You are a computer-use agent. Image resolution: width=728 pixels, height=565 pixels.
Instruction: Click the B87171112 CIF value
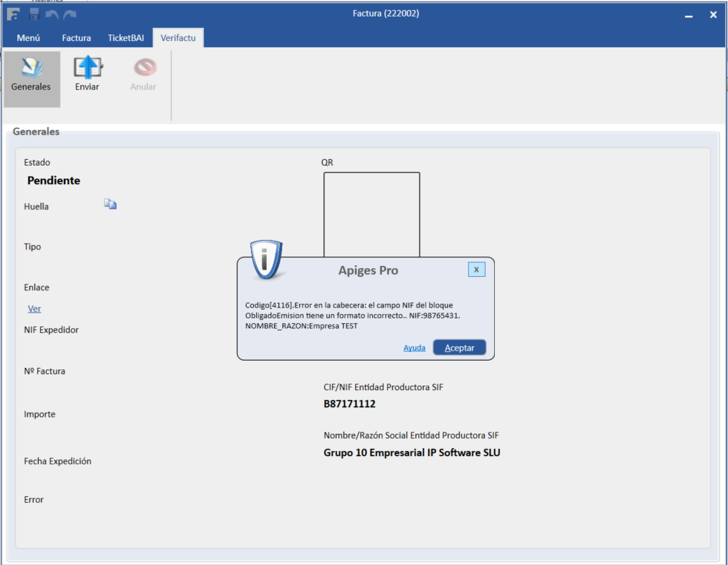click(349, 404)
